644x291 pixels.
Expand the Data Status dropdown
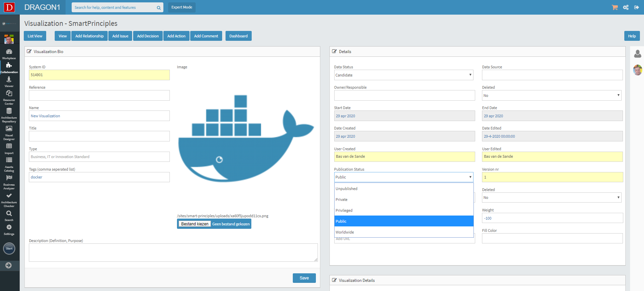click(404, 75)
